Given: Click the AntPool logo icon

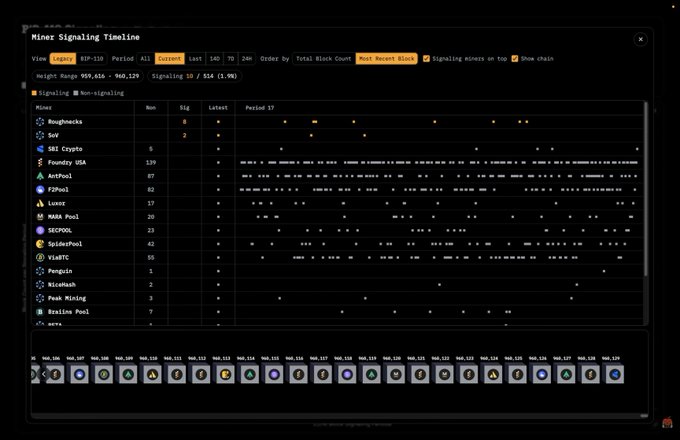Looking at the screenshot, I should click(40, 176).
